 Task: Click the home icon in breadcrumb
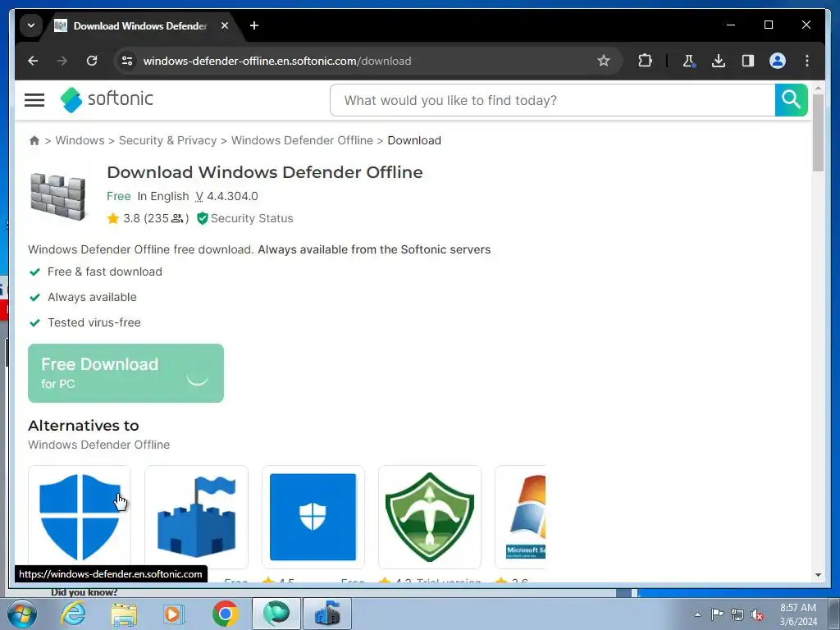point(34,140)
